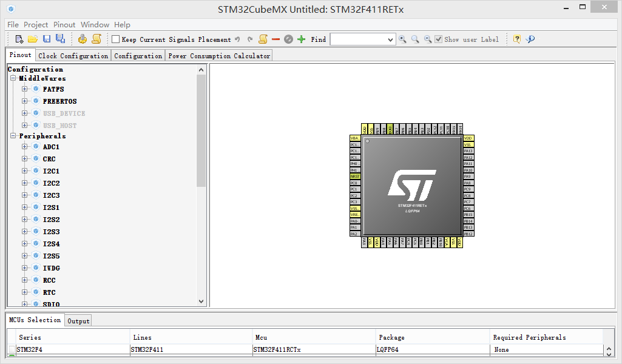Select the USB_DEVICE middleware tree item
Viewport: 622px width, 364px height.
pyautogui.click(x=64, y=113)
